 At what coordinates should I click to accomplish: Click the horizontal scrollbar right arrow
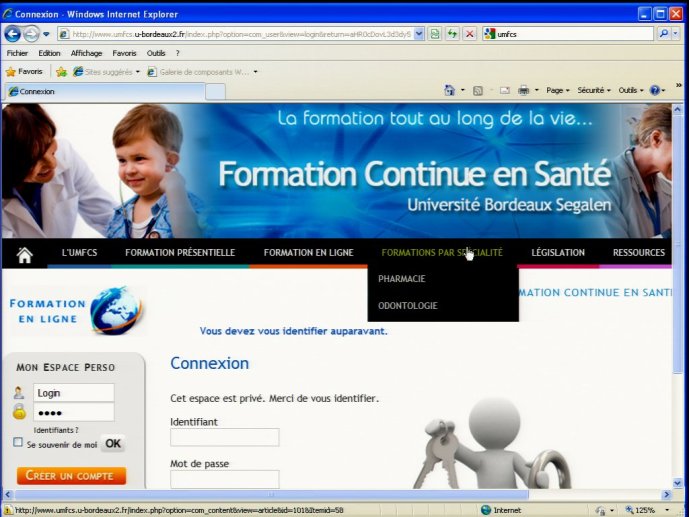point(667,495)
